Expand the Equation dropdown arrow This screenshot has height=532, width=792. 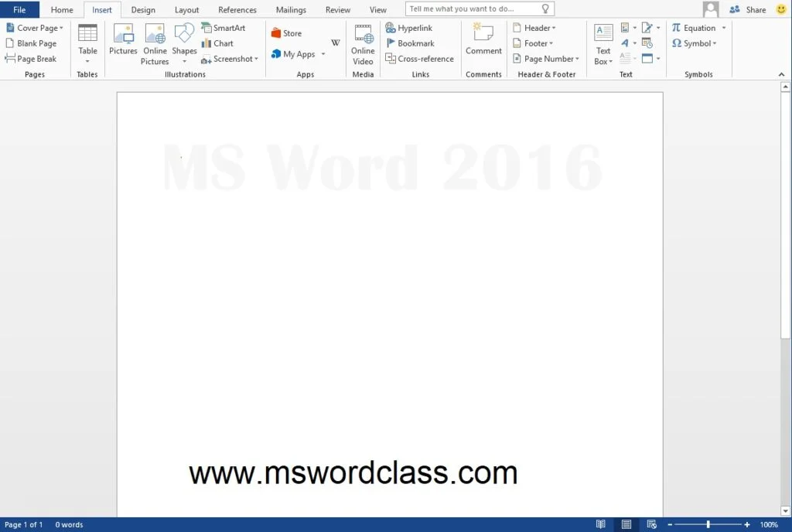[x=724, y=28]
